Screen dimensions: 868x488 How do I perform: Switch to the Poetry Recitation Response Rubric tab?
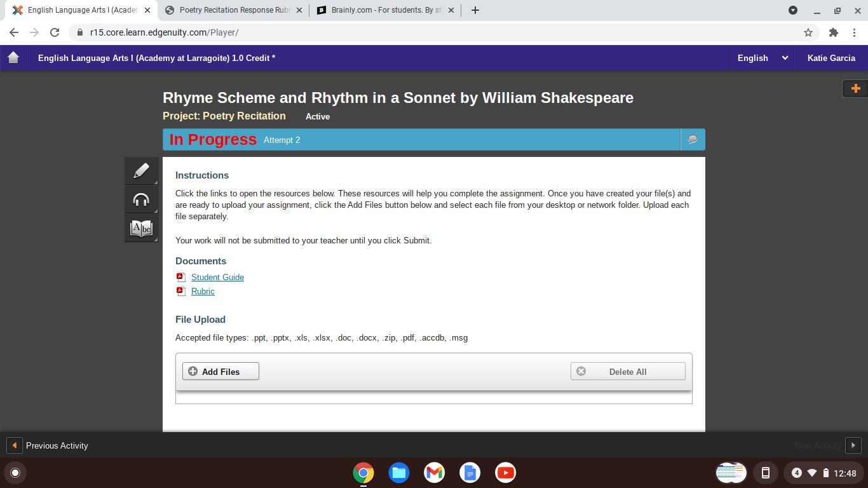click(x=234, y=10)
